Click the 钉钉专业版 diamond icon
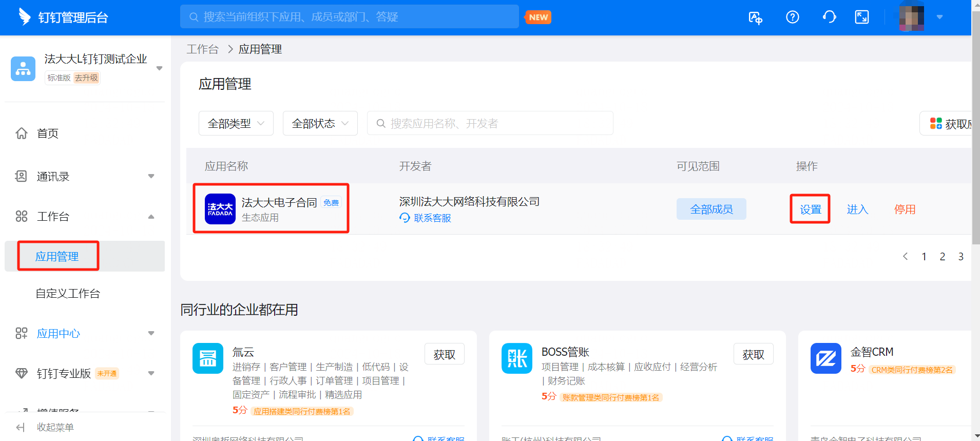Image resolution: width=980 pixels, height=441 pixels. (22, 373)
